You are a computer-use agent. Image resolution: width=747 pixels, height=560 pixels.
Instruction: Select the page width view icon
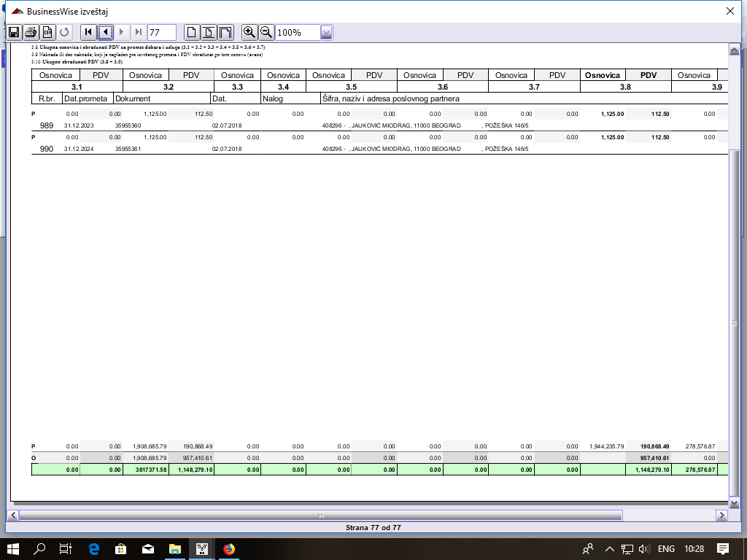click(209, 32)
